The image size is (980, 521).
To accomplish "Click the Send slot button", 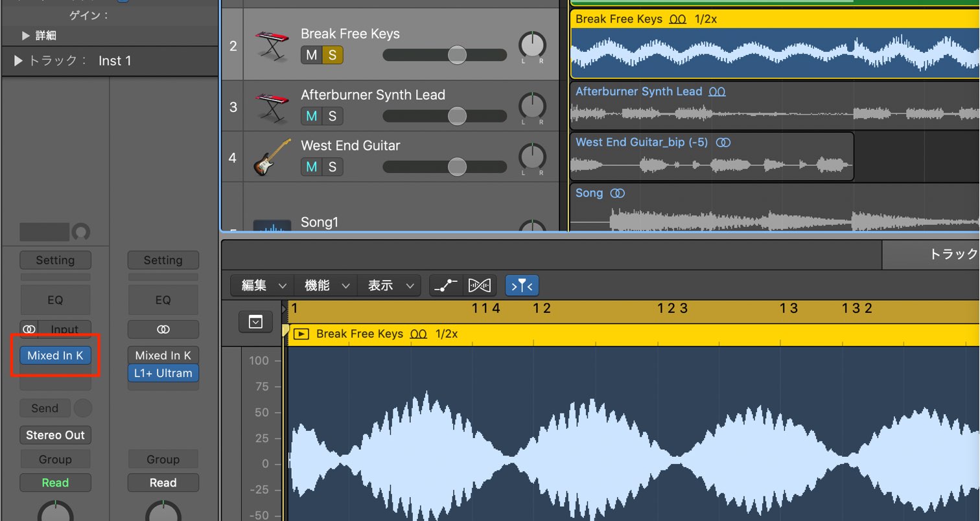I will (x=45, y=408).
